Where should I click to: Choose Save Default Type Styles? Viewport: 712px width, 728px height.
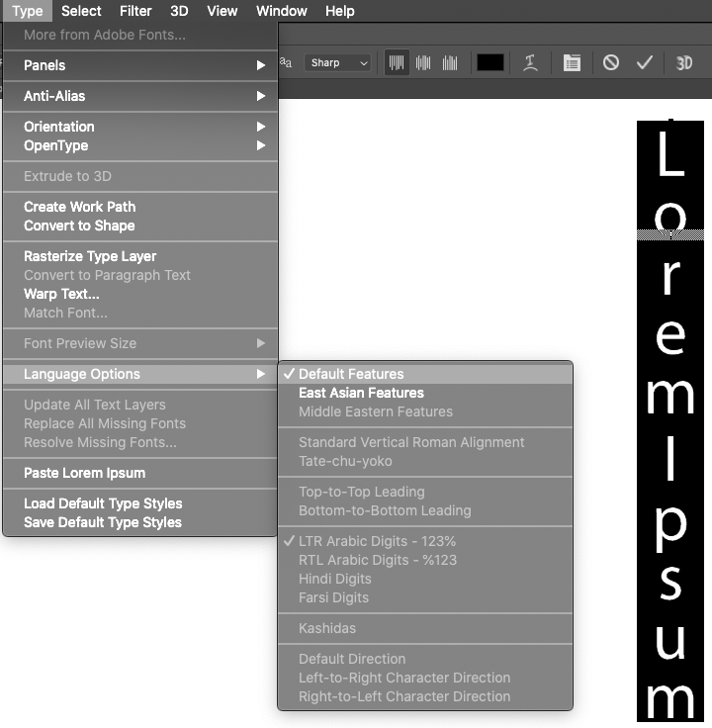[140, 522]
